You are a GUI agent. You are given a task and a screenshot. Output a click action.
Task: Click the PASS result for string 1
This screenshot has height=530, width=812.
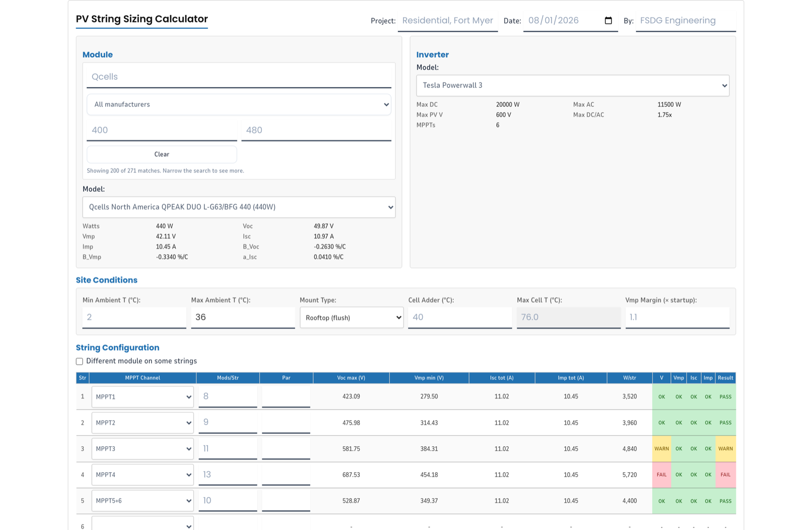[x=725, y=397]
